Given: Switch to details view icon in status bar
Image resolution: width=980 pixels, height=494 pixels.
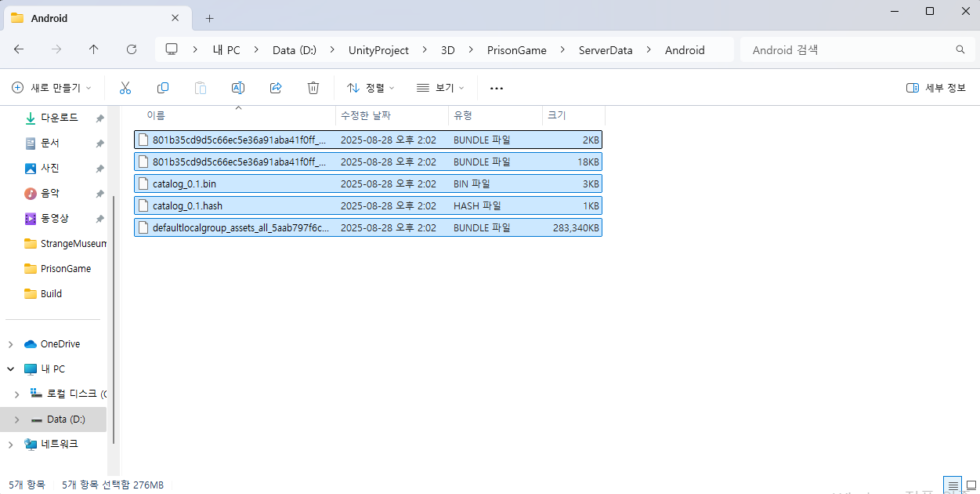Looking at the screenshot, I should [x=953, y=485].
